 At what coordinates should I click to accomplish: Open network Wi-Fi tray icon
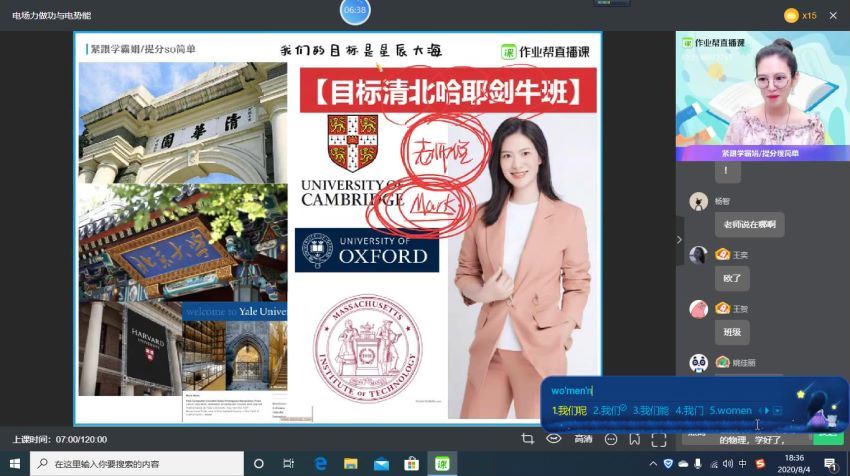[x=713, y=464]
